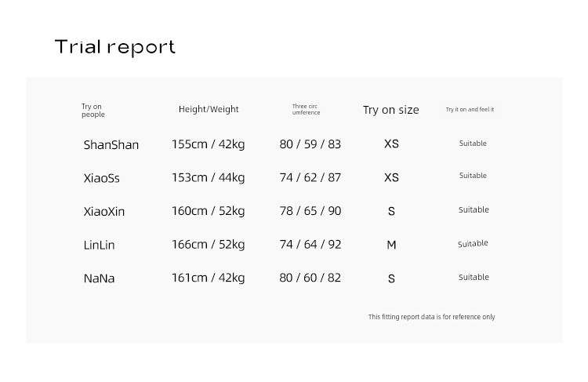The image size is (588, 382).
Task: Click the NaNa name cell
Action: [x=99, y=278]
